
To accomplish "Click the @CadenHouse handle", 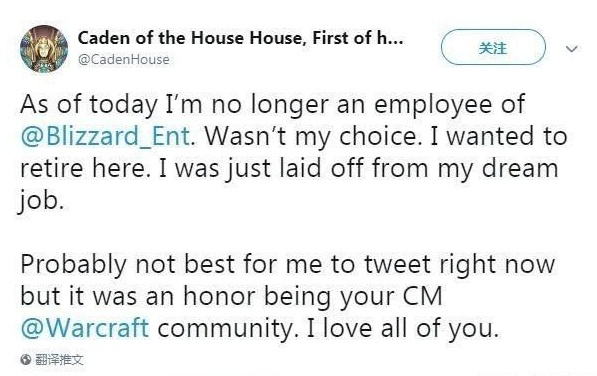I will (124, 59).
